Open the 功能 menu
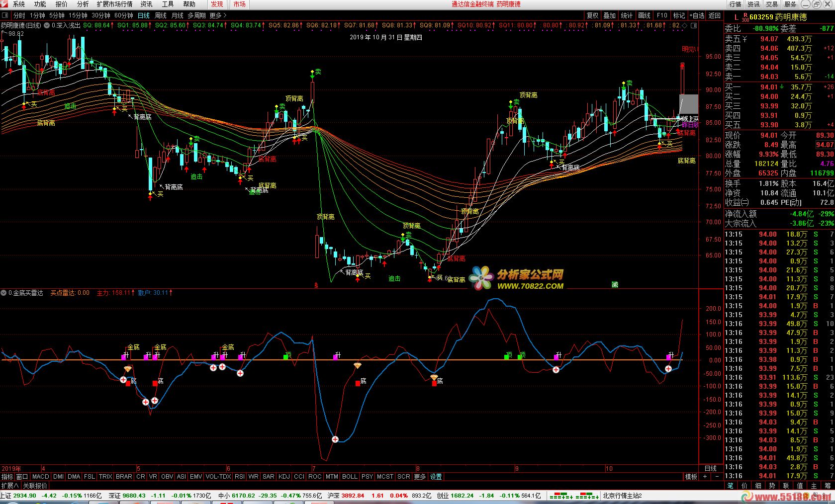 pos(40,4)
